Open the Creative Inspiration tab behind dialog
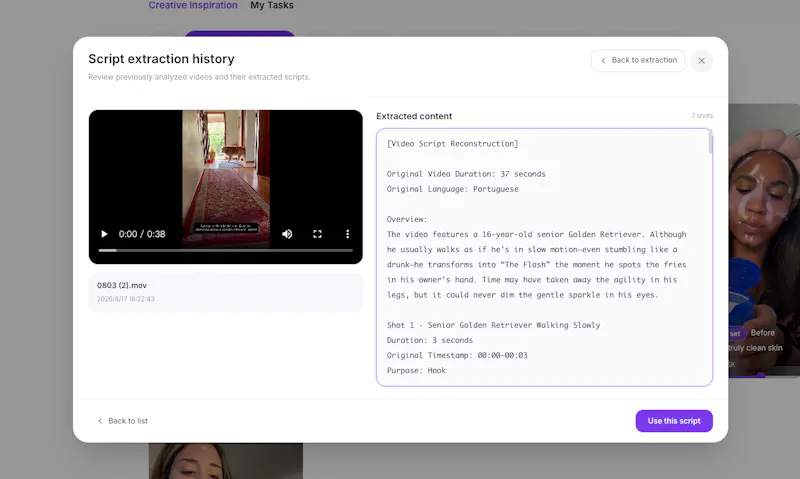Screen dimensions: 800x479 [193, 5]
